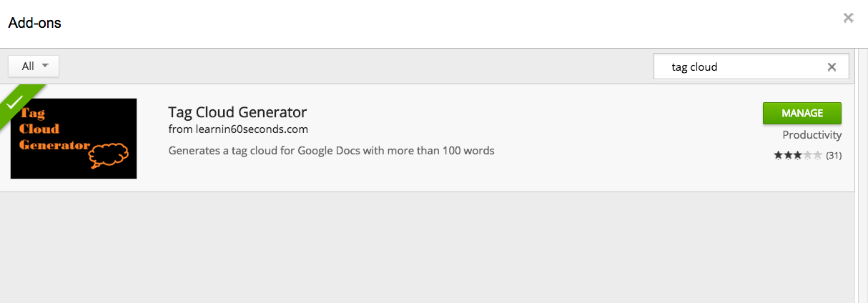
Task: Click the empty gray area below results
Action: click(x=428, y=247)
